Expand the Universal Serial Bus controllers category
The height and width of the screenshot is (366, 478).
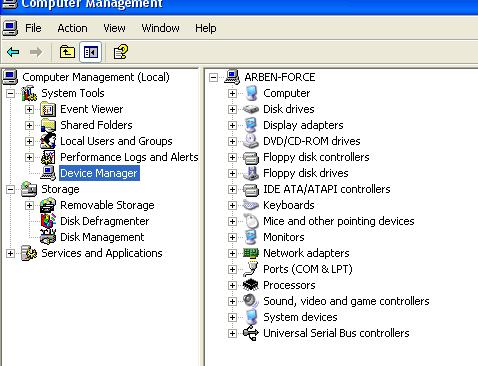click(x=232, y=333)
